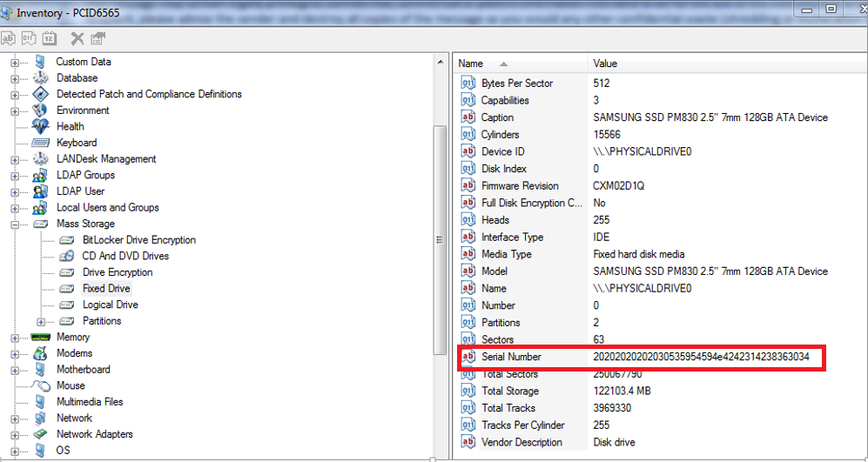Click the Keyboard icon in tree

coord(40,143)
